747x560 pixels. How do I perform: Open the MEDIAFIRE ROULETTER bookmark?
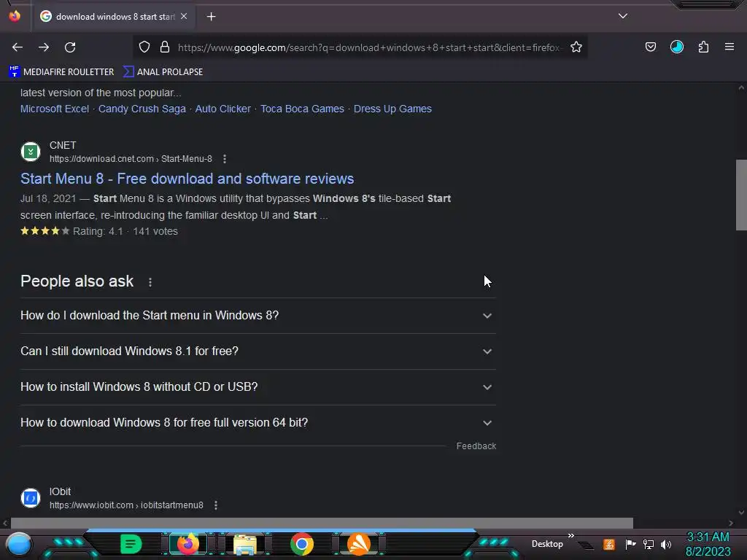click(61, 72)
